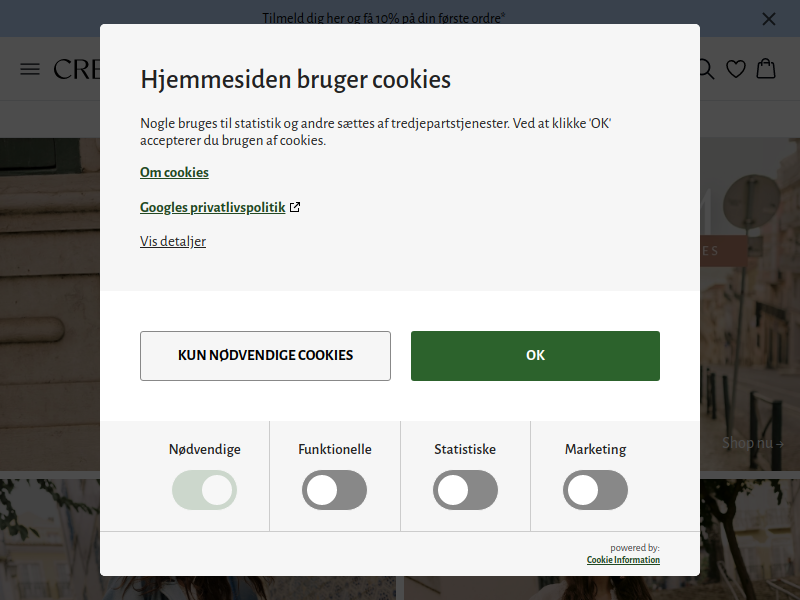Image resolution: width=800 pixels, height=600 pixels.
Task: Enable the Statistiske cookies switch
Action: click(465, 490)
